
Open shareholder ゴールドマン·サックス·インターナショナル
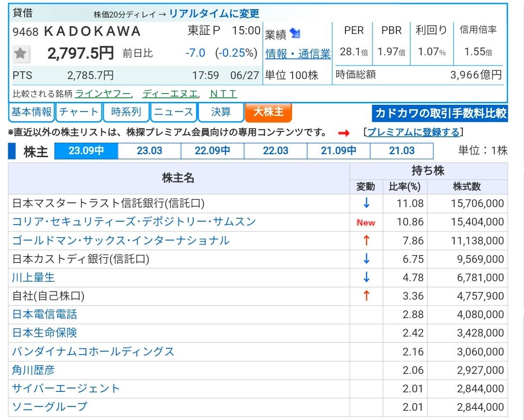(121, 241)
